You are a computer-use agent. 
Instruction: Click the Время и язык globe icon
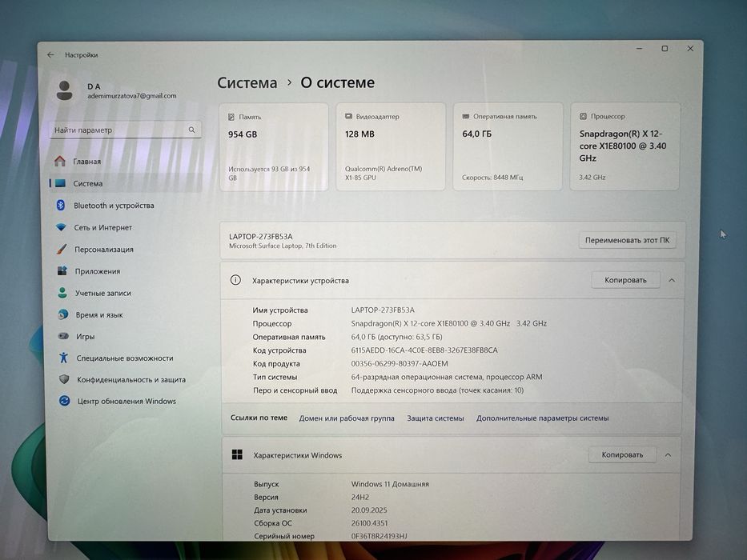(x=63, y=314)
